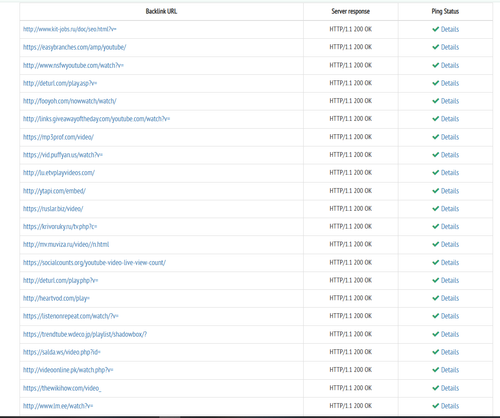Select HTTP/1.1 200 OK in kit-jobs.ru row

351,29
